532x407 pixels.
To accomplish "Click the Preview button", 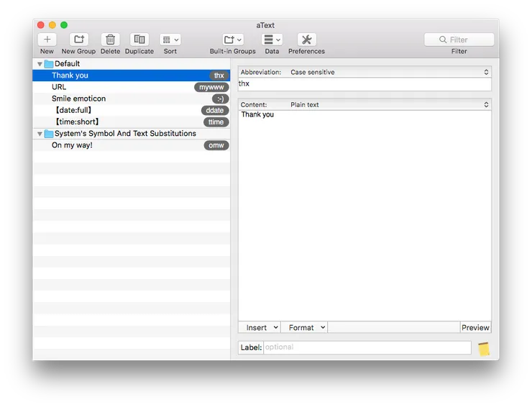I will [475, 327].
